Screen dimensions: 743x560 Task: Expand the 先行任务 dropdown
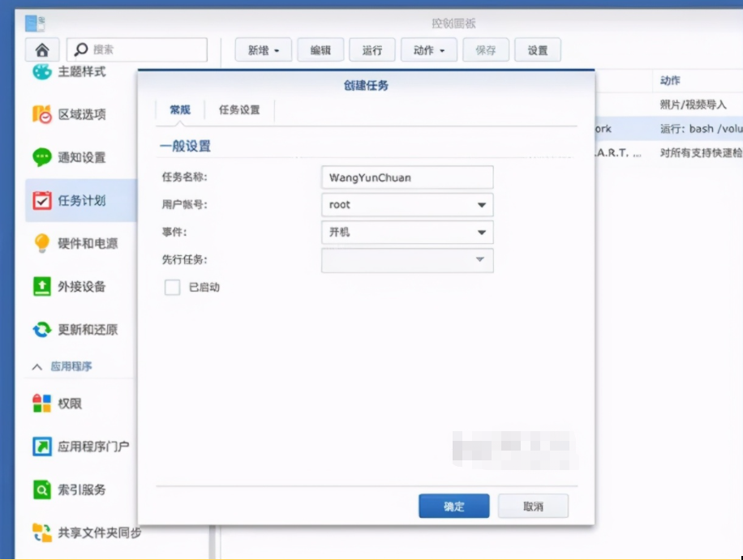click(406, 260)
